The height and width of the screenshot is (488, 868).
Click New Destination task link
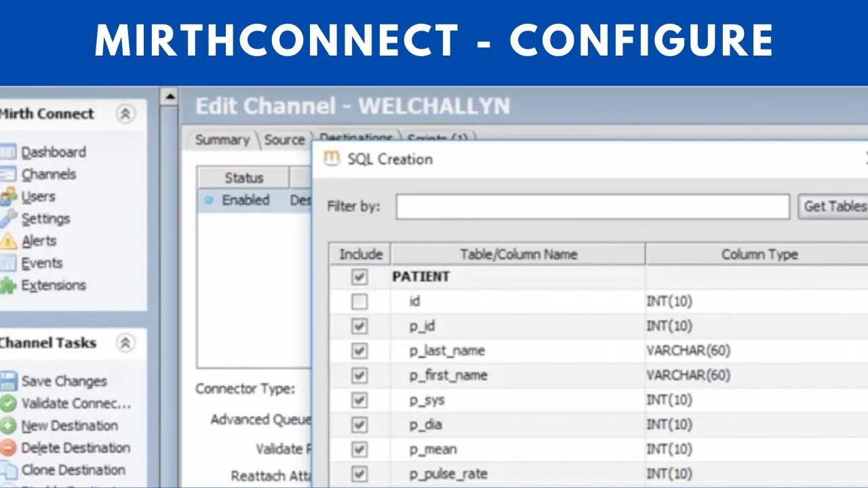(69, 426)
